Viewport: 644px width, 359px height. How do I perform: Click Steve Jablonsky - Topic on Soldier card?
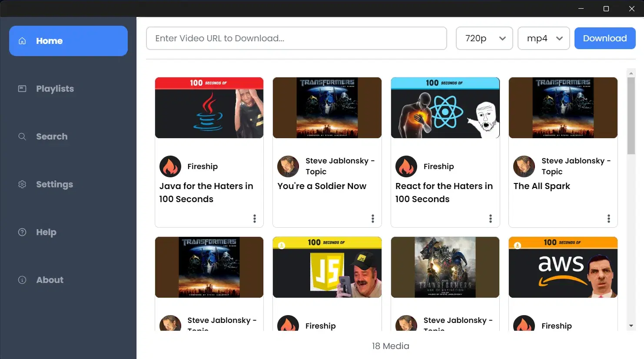(340, 166)
